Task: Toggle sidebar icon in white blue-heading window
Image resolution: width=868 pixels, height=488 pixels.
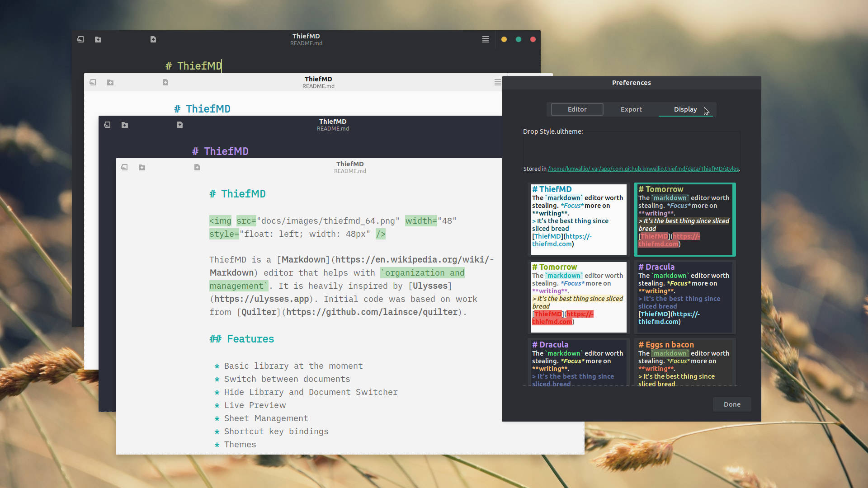Action: pos(93,82)
